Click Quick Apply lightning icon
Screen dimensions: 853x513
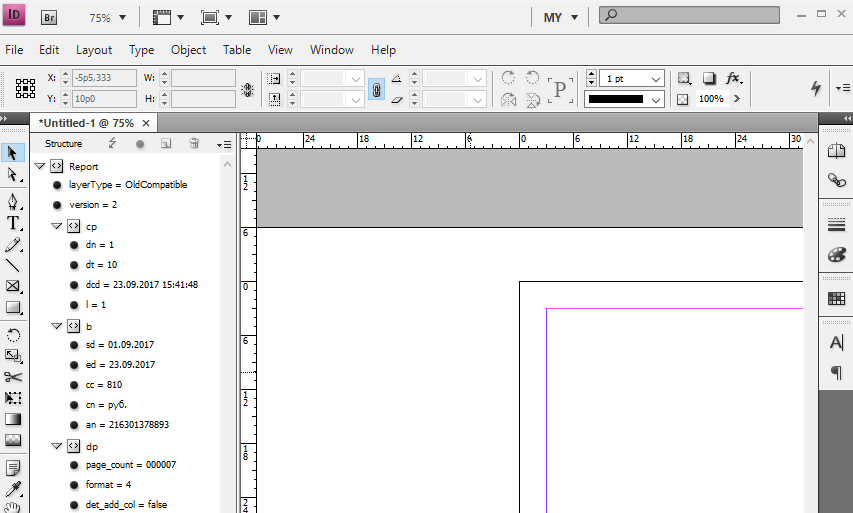point(815,88)
